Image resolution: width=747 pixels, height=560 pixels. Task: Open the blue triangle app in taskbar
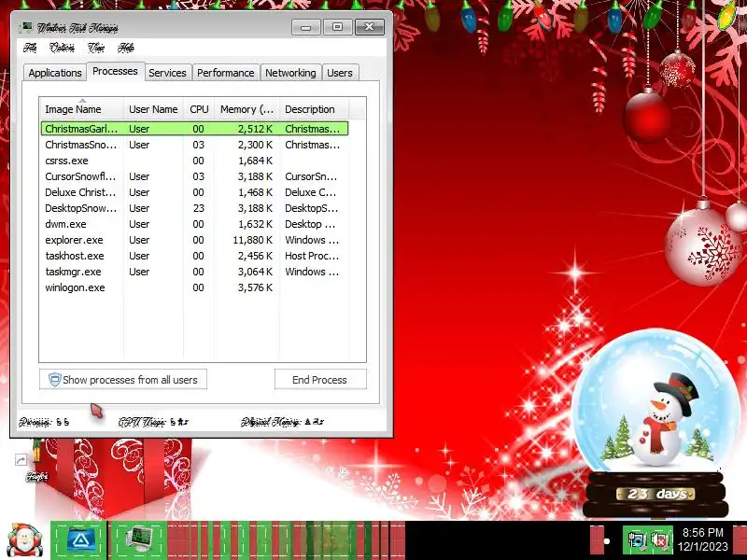[x=78, y=540]
